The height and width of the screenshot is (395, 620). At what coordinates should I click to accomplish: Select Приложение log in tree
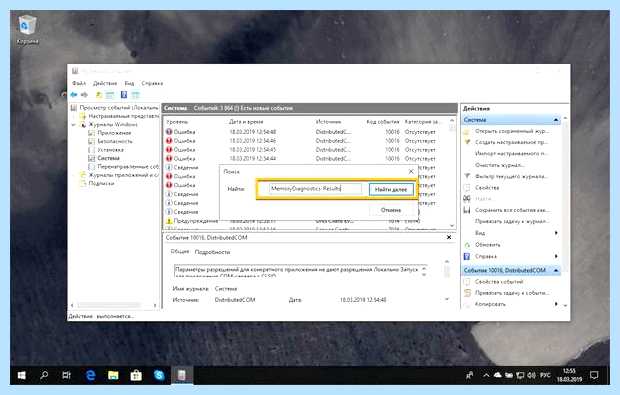click(x=114, y=133)
